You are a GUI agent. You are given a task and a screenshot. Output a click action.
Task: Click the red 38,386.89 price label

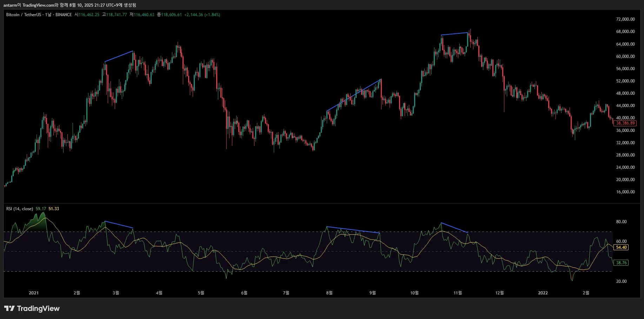pos(625,123)
